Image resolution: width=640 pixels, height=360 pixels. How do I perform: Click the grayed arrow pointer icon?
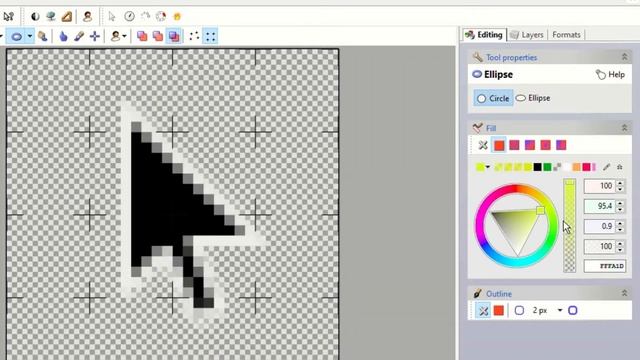click(x=112, y=16)
